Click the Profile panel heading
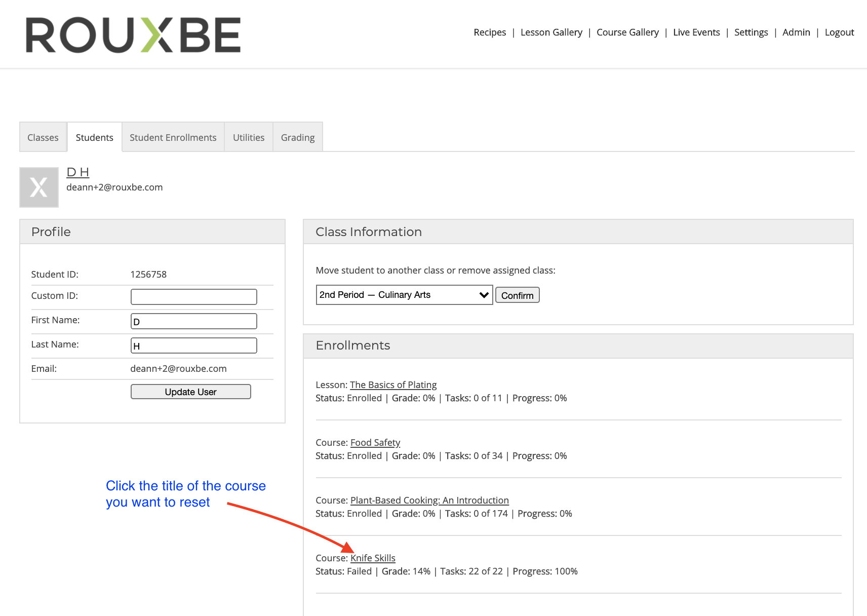 point(51,232)
